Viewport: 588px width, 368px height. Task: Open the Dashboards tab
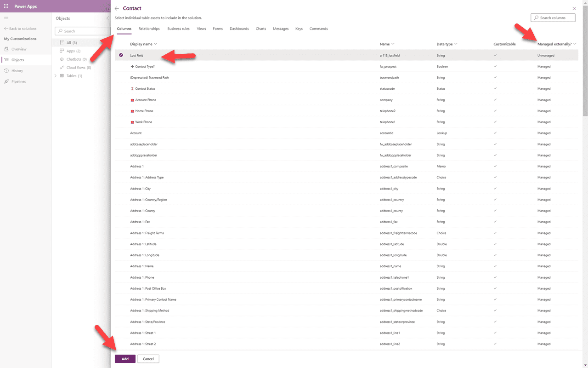(x=239, y=28)
